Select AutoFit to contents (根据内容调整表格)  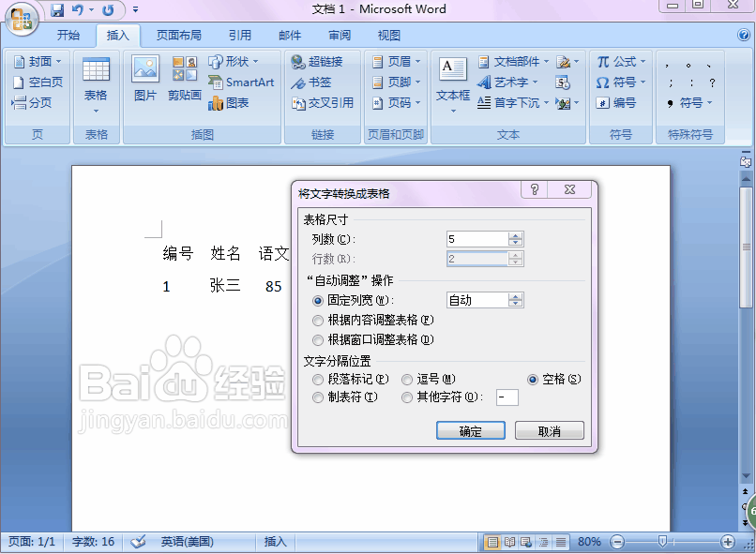point(373,321)
